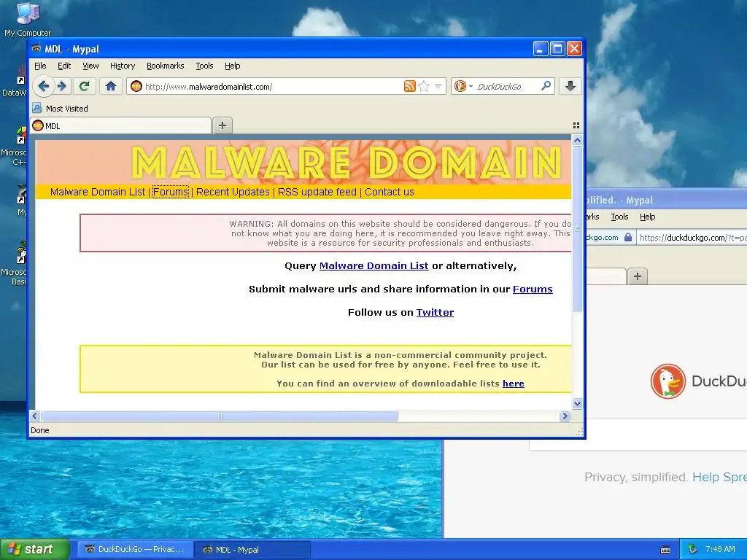Image resolution: width=747 pixels, height=560 pixels.
Task: Click the duckduckgo.com URL field in background window
Action: pyautogui.click(x=692, y=238)
